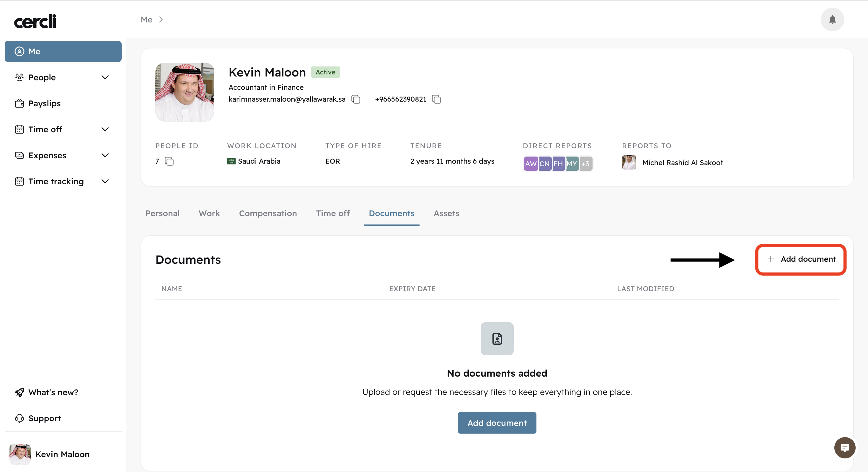868x472 pixels.
Task: Open Michel Rashid Al Sakoot's profile
Action: [682, 163]
